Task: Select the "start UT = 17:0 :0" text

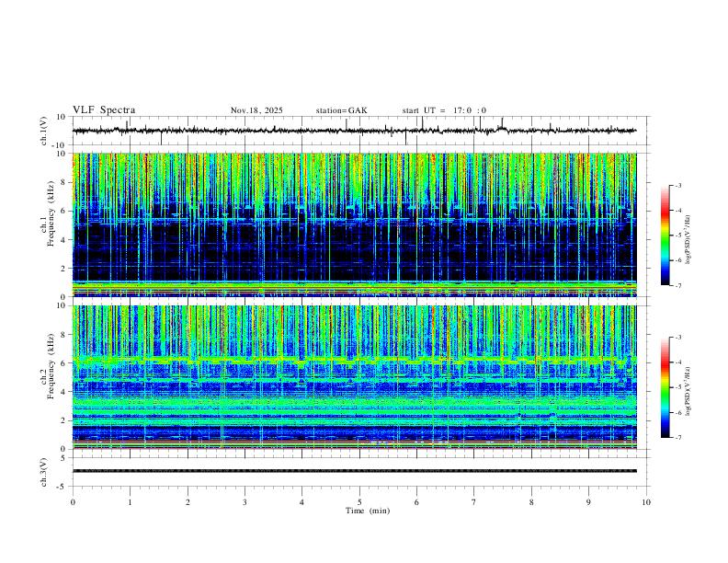Action: pos(444,110)
